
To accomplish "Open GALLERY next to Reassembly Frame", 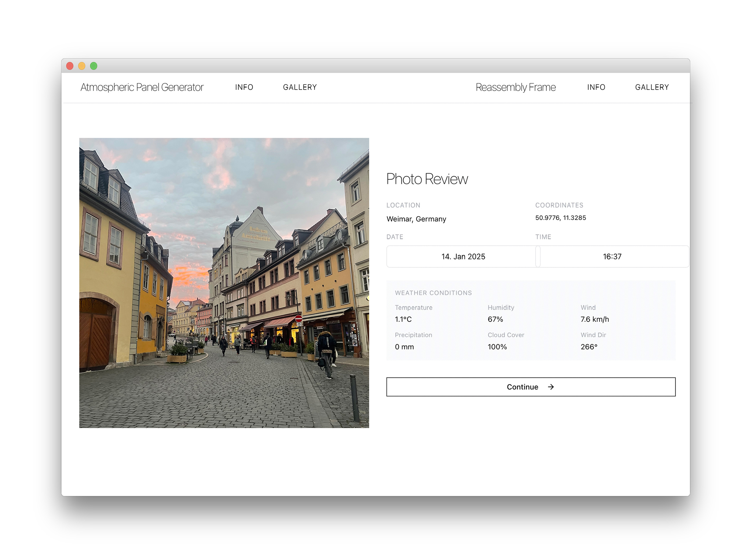I will (652, 87).
